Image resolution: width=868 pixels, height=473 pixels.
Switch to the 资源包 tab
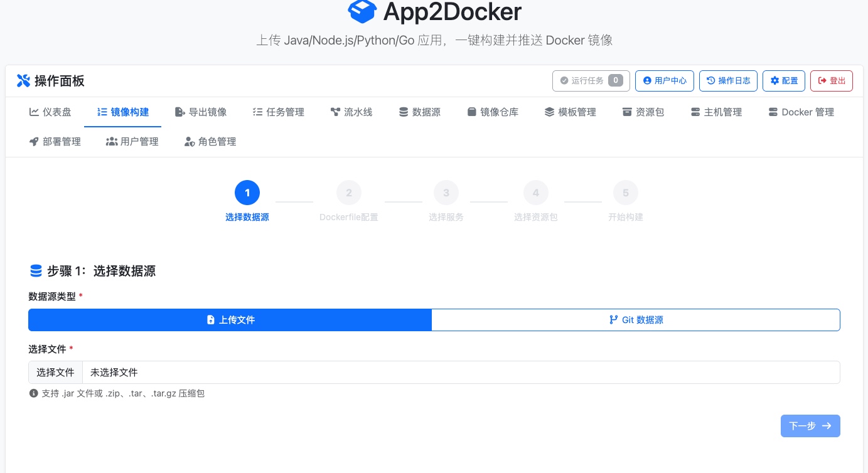[x=643, y=112]
